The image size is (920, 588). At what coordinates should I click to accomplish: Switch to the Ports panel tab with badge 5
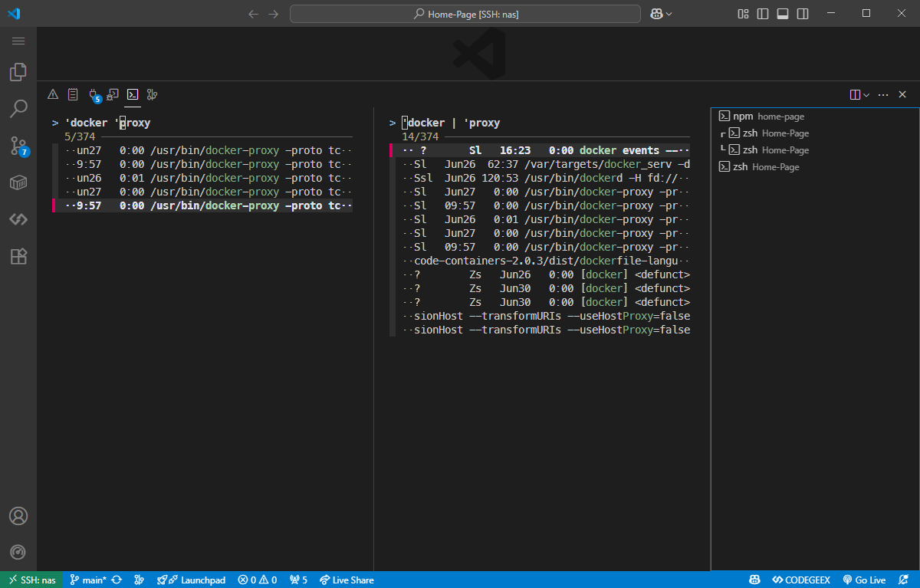coord(94,94)
